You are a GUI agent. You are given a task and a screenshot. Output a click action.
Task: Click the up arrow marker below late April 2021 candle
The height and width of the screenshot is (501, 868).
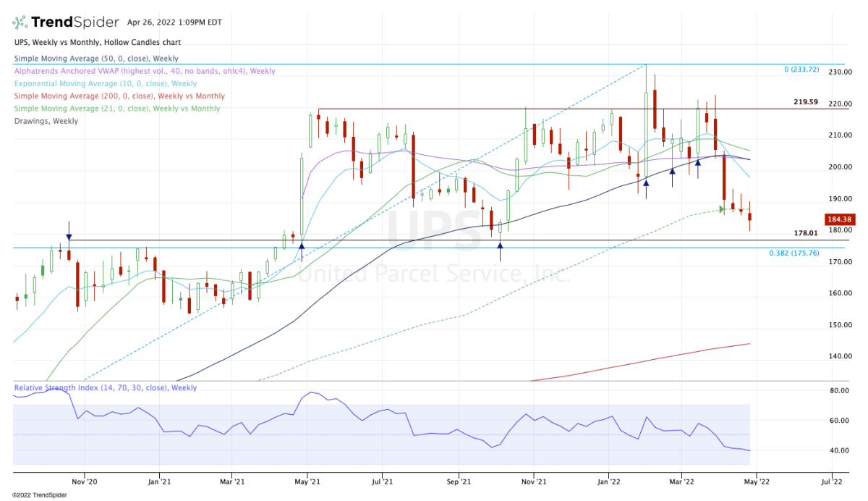pyautogui.click(x=302, y=247)
